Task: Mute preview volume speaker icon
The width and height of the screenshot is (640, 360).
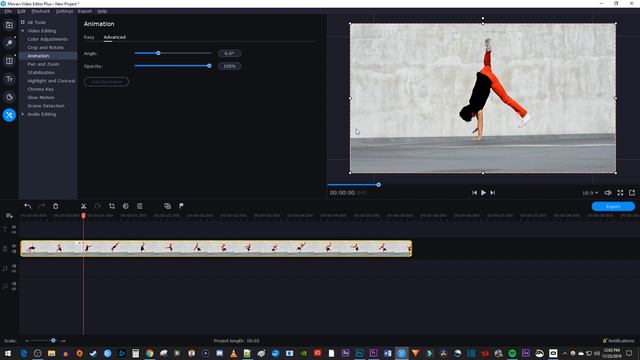Action: [608, 193]
